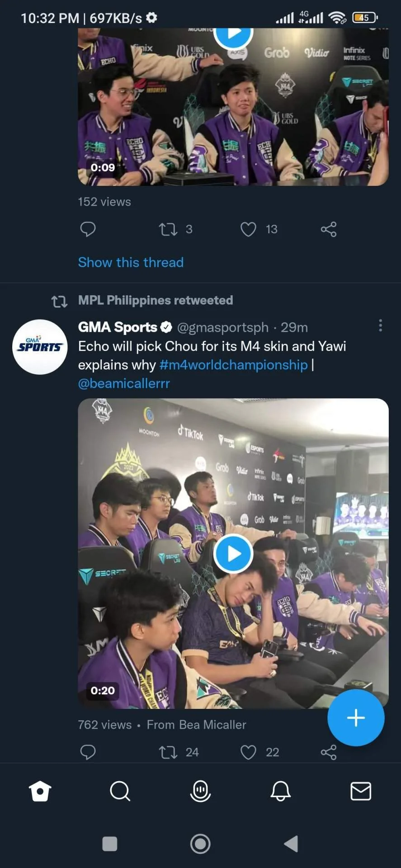Open the Spaces microphone tab
This screenshot has height=868, width=401.
201,791
